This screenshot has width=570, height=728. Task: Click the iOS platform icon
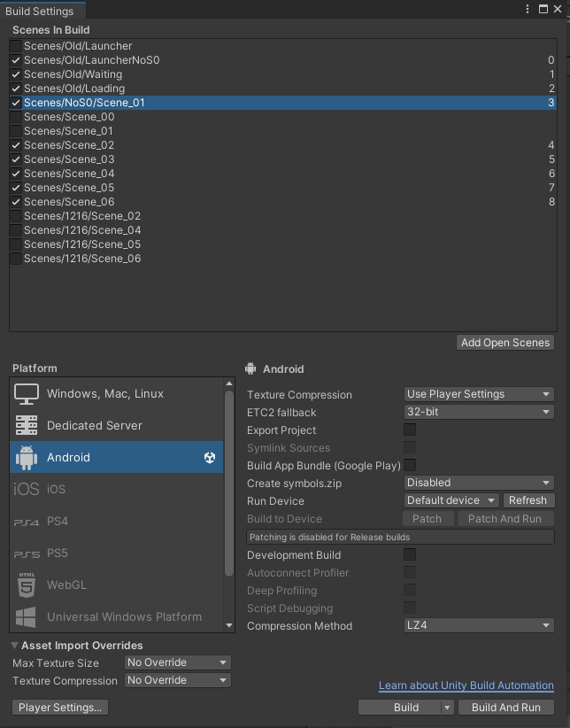pos(27,490)
